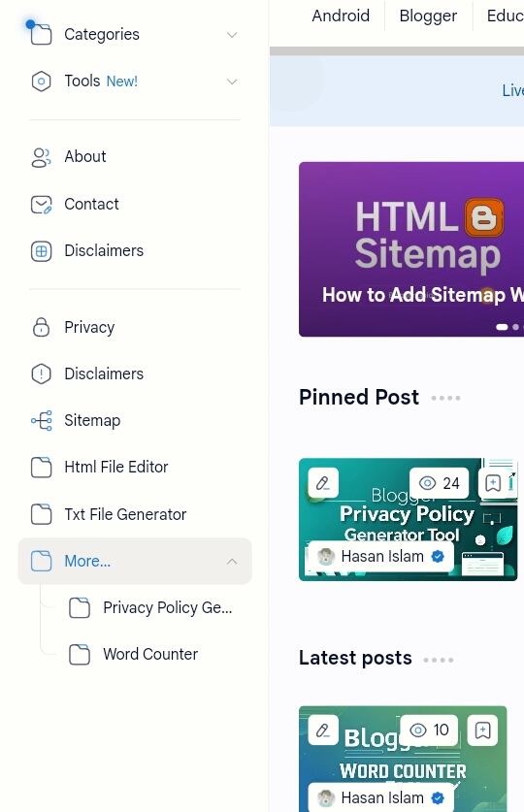Viewport: 524px width, 812px height.
Task: Select the first slider dot on HTML Sitemap banner
Action: click(x=502, y=327)
